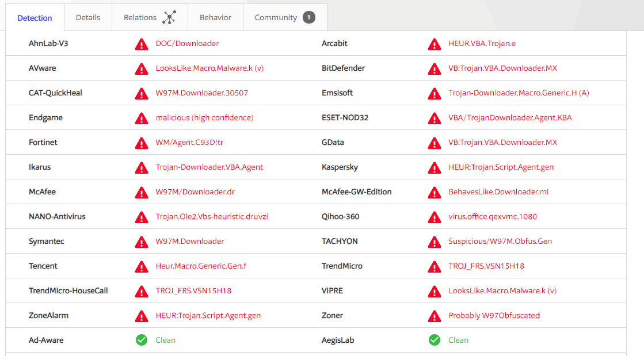The width and height of the screenshot is (644, 356).
Task: Select the virus.office.qexvmc.1080 text
Action: click(493, 216)
